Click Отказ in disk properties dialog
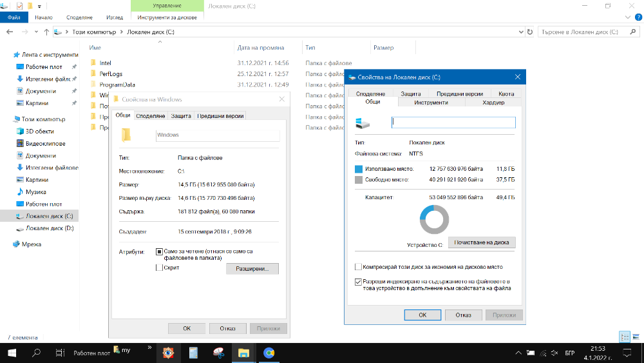The width and height of the screenshot is (644, 363). 463,315
